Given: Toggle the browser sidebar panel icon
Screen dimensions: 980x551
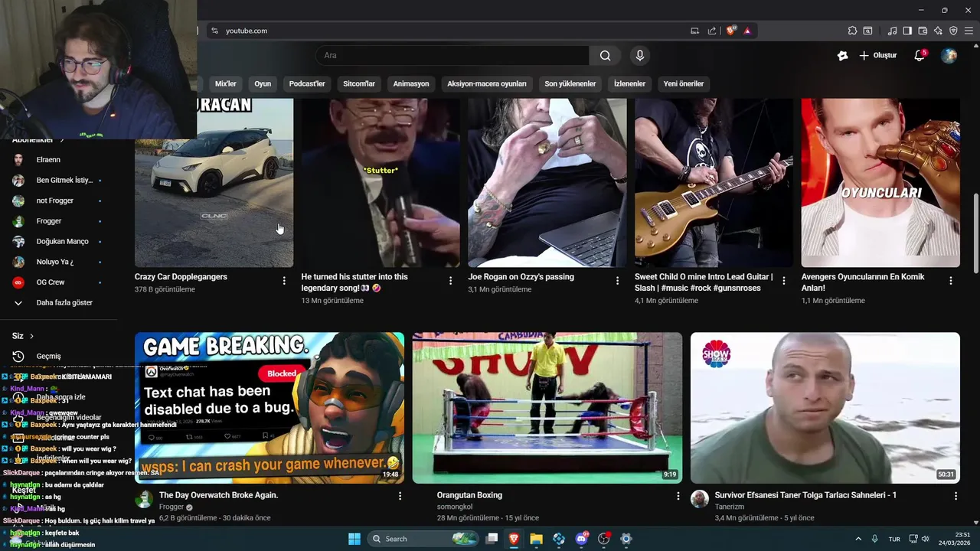Looking at the screenshot, I should click(907, 31).
